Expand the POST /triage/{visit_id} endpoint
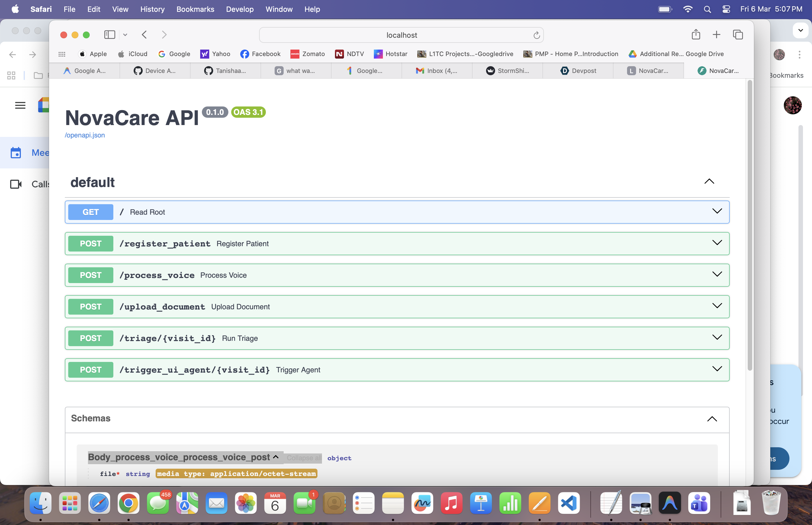The width and height of the screenshot is (812, 525). 717,337
